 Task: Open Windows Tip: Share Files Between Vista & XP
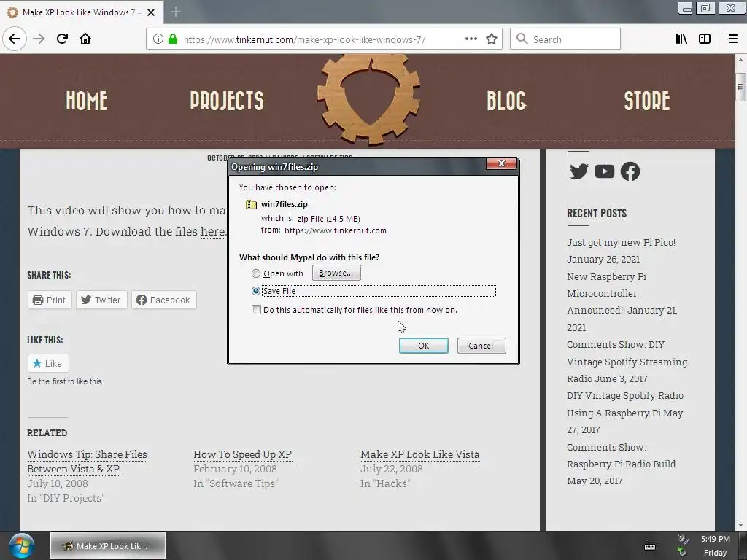(x=88, y=462)
